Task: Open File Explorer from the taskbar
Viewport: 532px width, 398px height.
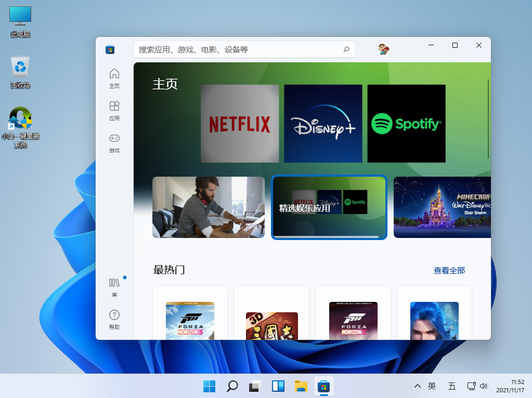Action: (x=301, y=386)
